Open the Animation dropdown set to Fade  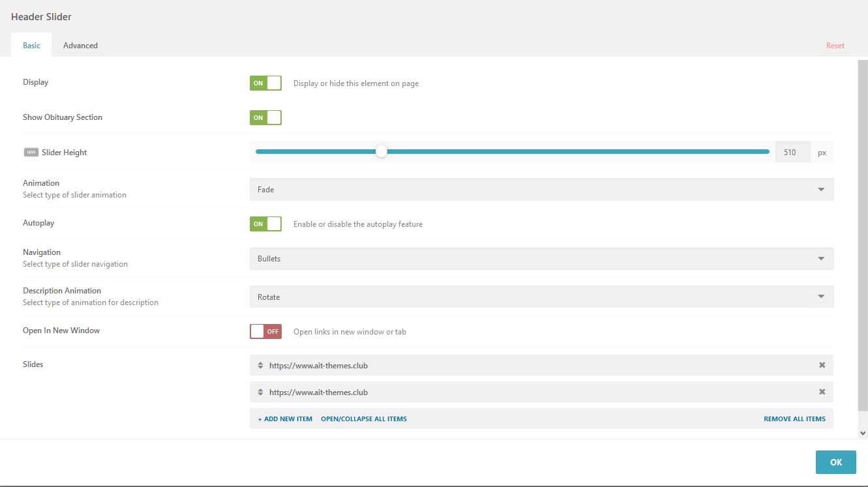[x=541, y=189]
